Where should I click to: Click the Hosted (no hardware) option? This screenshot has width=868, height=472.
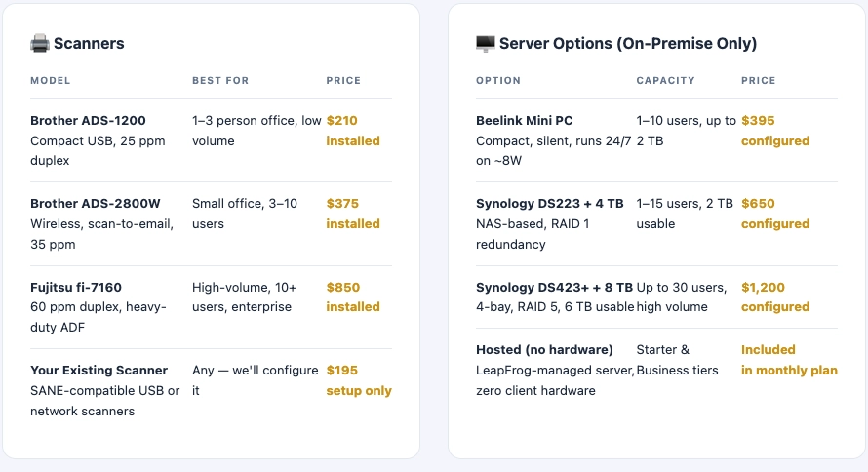(544, 350)
